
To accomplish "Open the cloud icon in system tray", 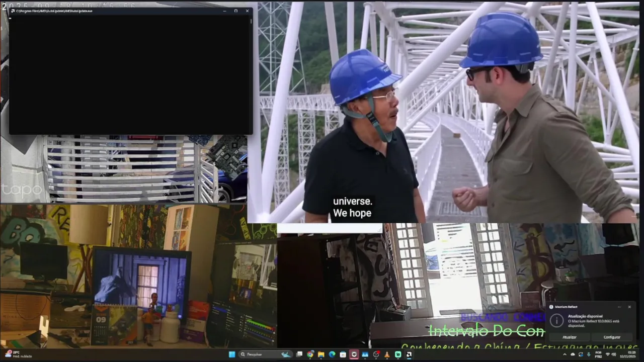I will click(573, 354).
